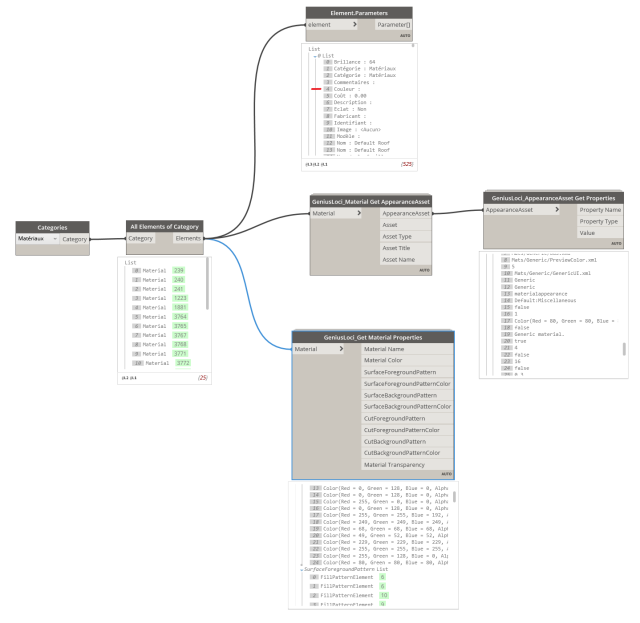Select the GeniusLoci_AppearanceAsset Get Properties node header
Screen dimensions: 640x623
tap(553, 198)
